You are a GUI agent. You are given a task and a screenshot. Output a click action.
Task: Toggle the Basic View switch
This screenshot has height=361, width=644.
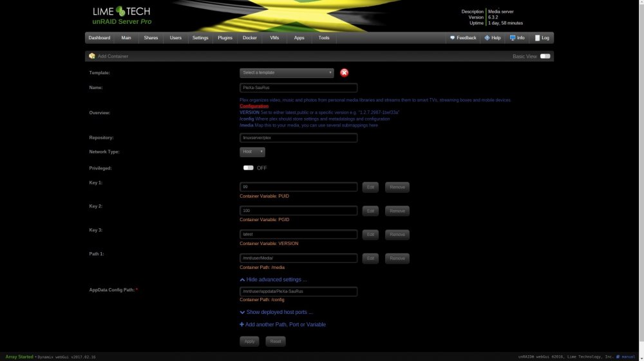(545, 56)
